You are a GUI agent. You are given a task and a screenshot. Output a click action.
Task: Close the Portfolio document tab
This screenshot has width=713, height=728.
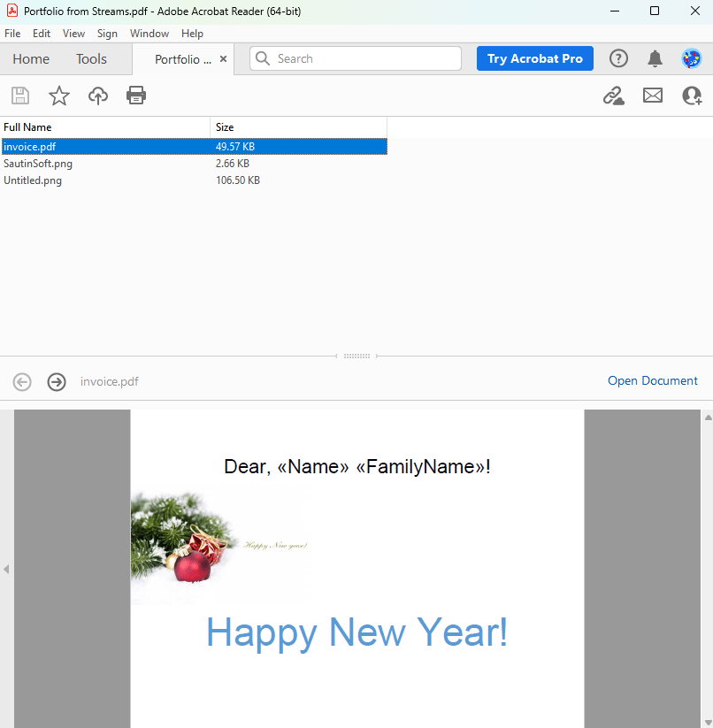[x=224, y=59]
